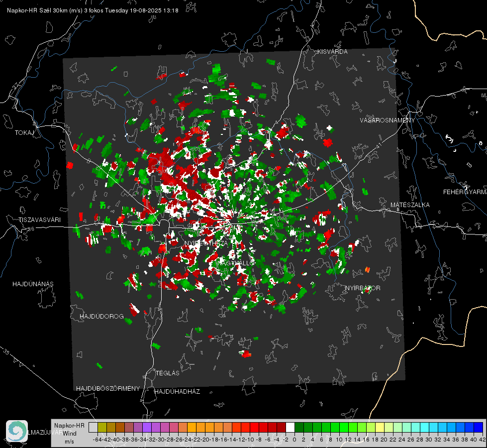
Task: Click the pale yellow swatch near value 18
Action: point(380,428)
